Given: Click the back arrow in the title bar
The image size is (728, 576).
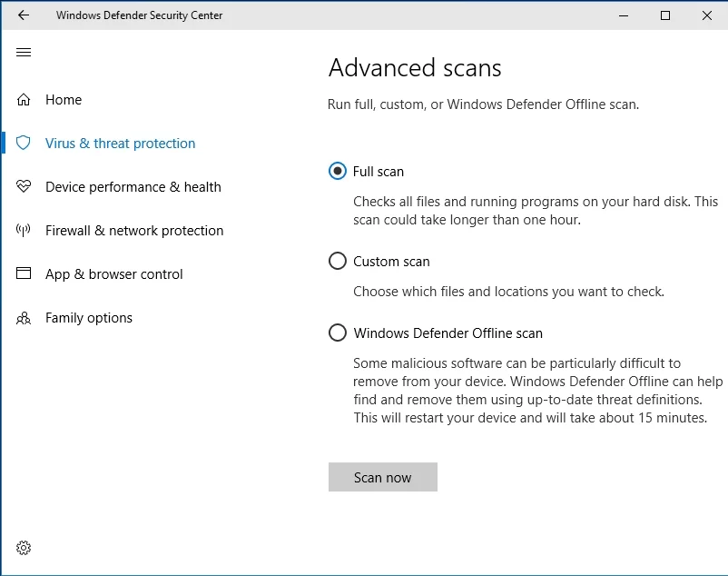Looking at the screenshot, I should pos(24,15).
